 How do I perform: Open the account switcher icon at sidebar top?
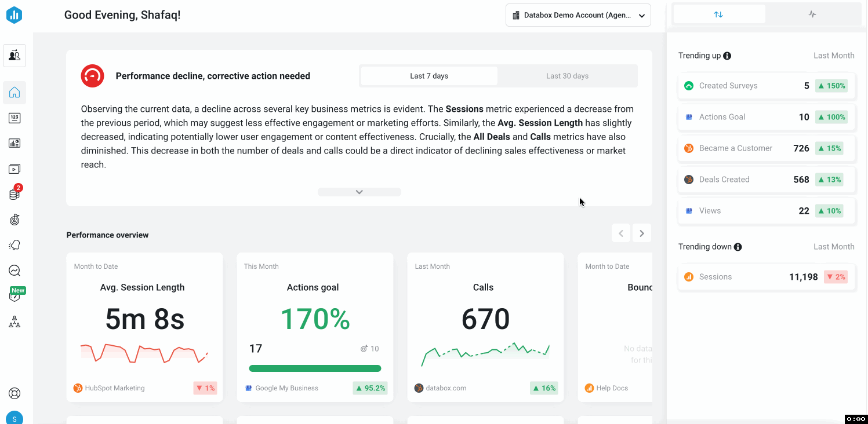click(14, 56)
